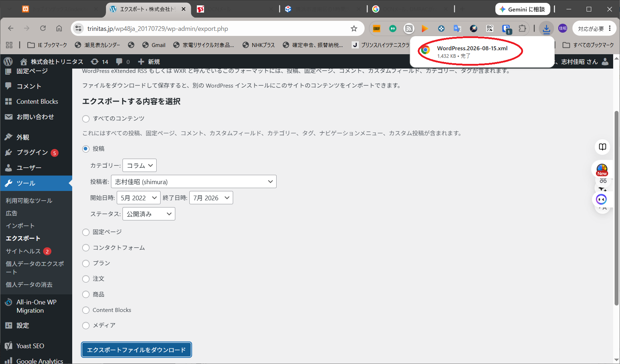
Task: Open the Chrome profile avatar
Action: [563, 28]
